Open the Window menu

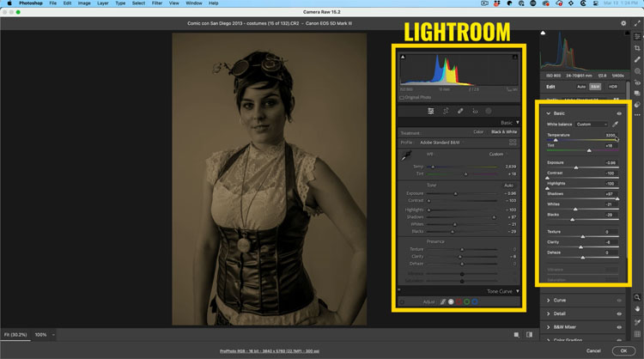click(194, 3)
